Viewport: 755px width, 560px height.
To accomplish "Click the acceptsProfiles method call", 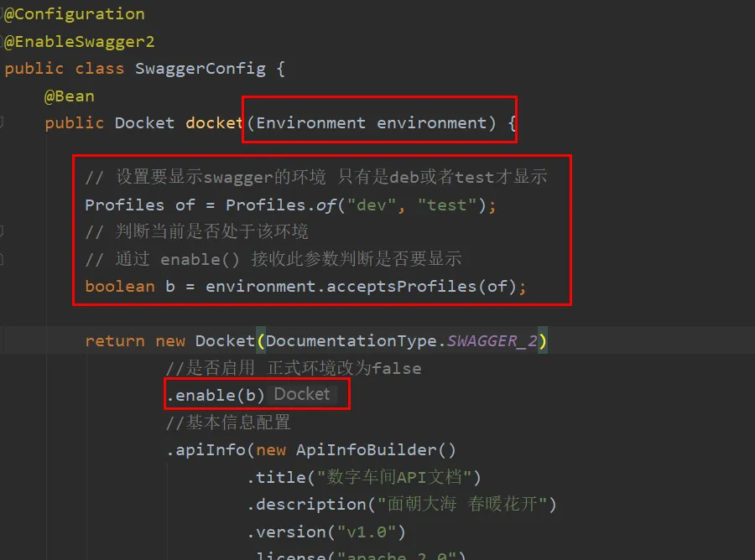I will 401,287.
